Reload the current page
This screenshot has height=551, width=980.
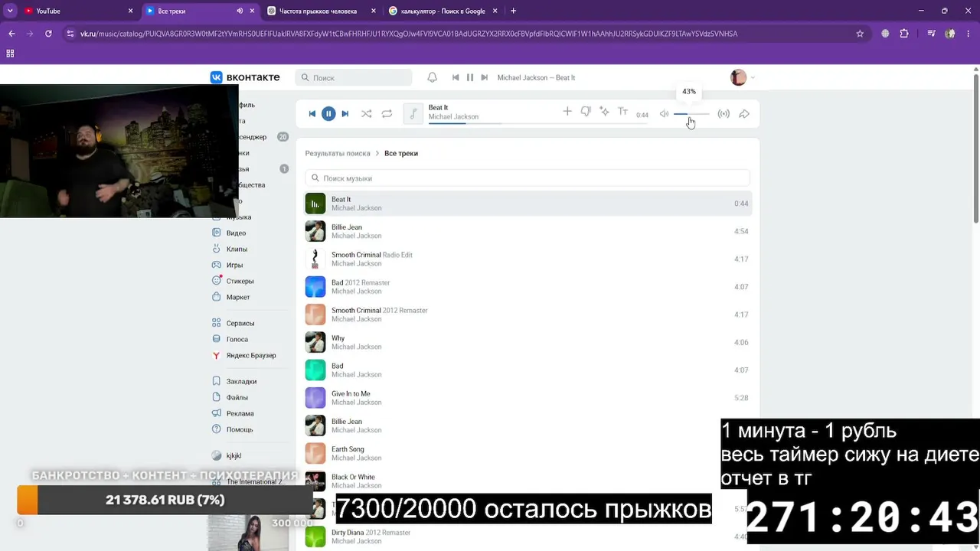(x=48, y=34)
